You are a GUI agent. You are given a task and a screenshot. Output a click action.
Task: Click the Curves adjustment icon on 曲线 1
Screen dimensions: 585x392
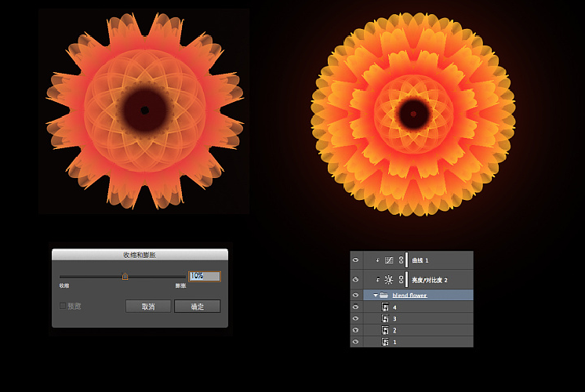(387, 260)
